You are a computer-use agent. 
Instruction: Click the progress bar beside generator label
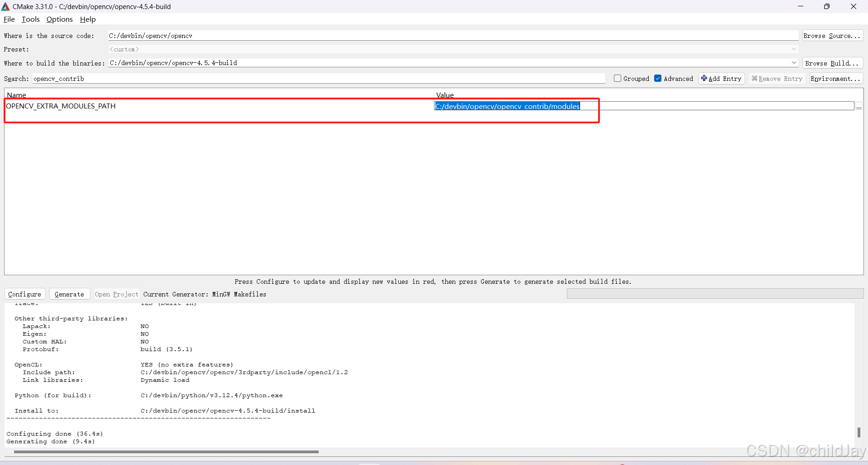click(715, 294)
